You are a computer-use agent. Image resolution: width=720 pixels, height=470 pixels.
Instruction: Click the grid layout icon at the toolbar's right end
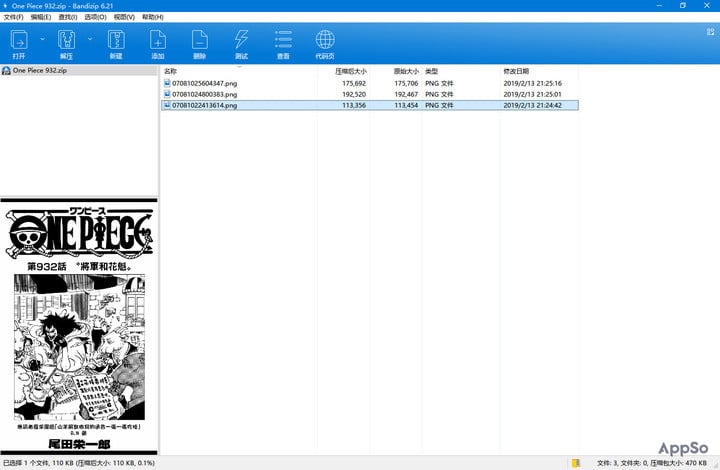710,32
